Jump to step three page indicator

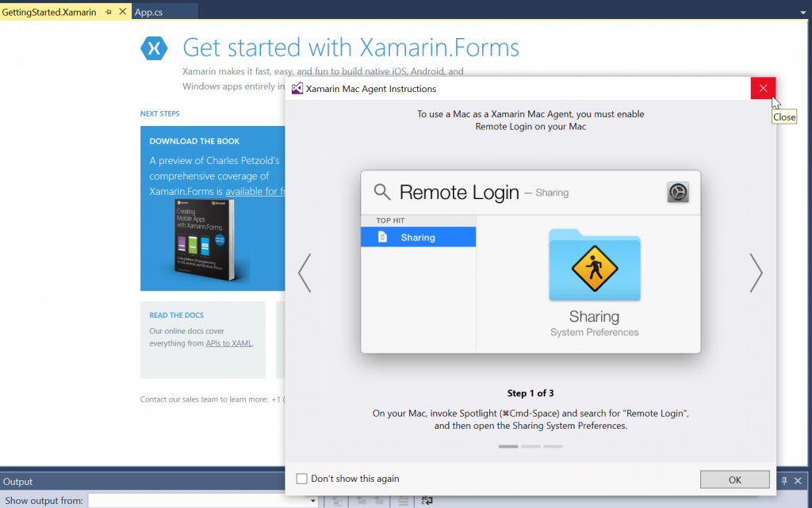click(553, 446)
